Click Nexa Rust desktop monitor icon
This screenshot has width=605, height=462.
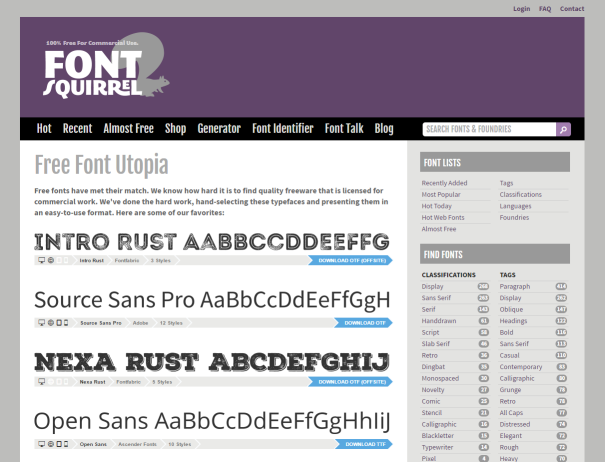tap(41, 382)
